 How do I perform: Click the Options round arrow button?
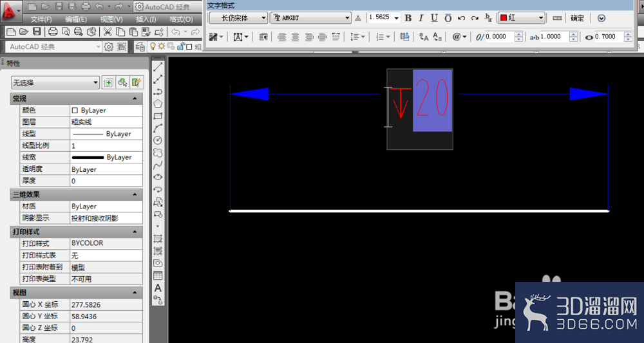click(x=601, y=18)
